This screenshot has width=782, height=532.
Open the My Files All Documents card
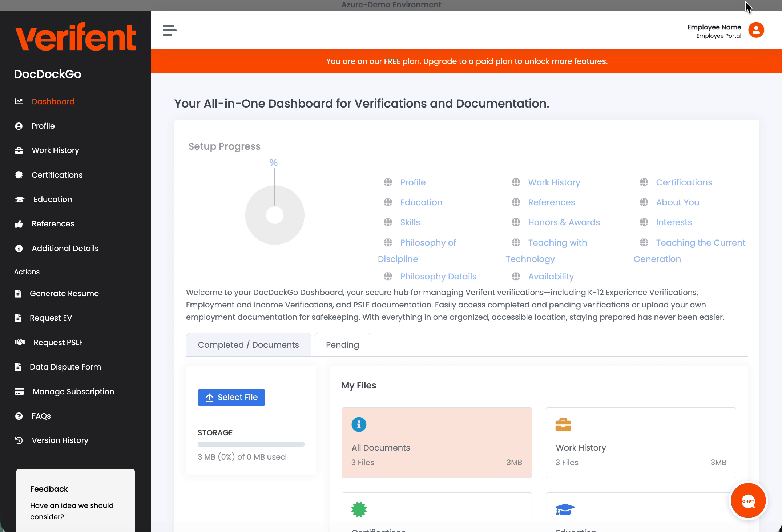(436, 443)
